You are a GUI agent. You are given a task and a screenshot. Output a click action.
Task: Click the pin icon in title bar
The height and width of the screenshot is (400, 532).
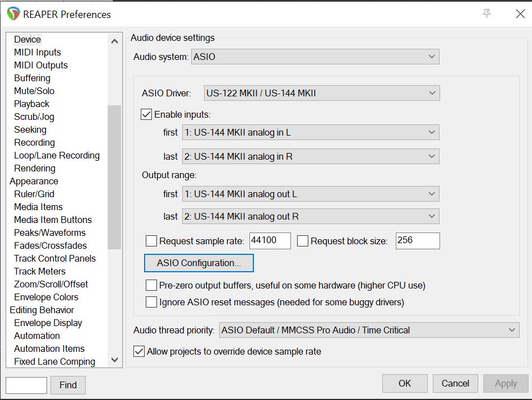point(487,13)
